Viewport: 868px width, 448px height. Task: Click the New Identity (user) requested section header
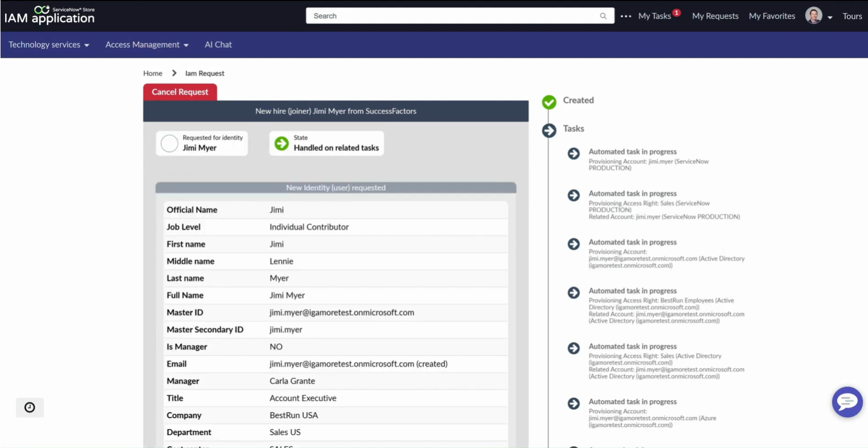click(x=336, y=188)
